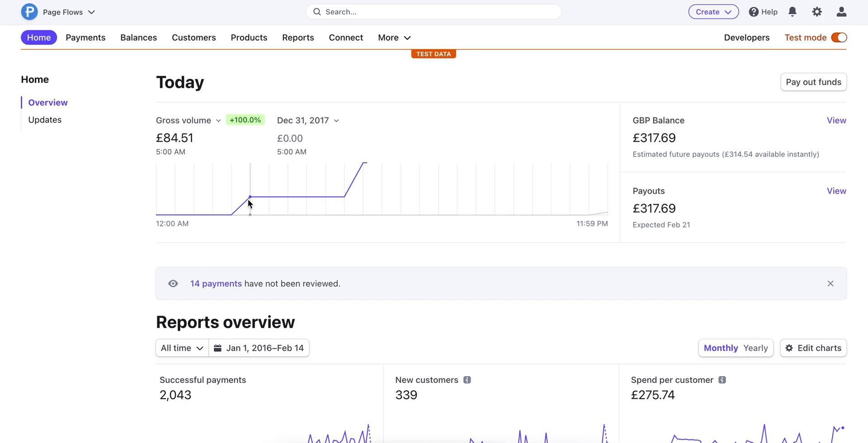Click the eye icon in the review banner
Image resolution: width=868 pixels, height=443 pixels.
[173, 283]
